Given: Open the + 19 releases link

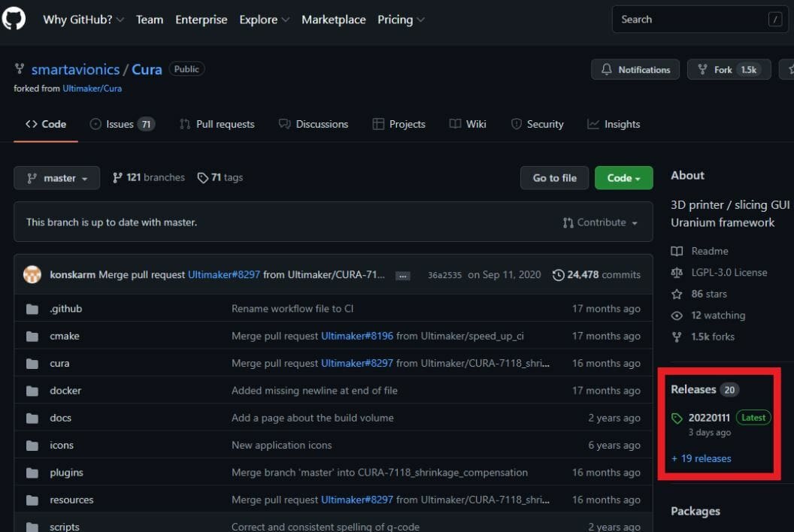Looking at the screenshot, I should [x=702, y=458].
